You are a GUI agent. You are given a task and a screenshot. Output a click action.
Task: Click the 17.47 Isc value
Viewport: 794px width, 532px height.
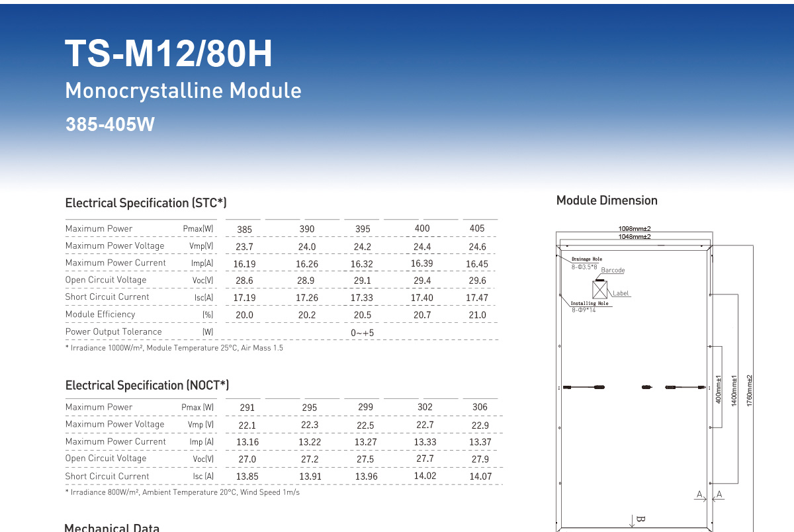tap(477, 298)
